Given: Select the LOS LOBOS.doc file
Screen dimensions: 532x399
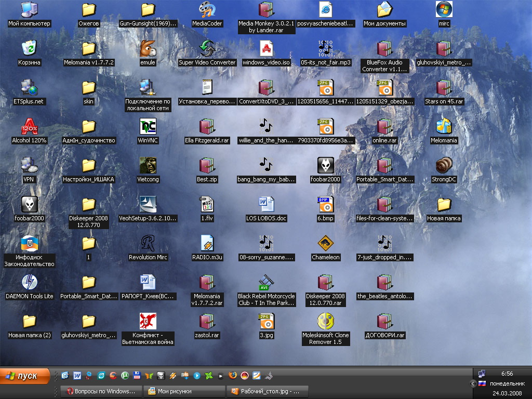Looking at the screenshot, I should 267,205.
